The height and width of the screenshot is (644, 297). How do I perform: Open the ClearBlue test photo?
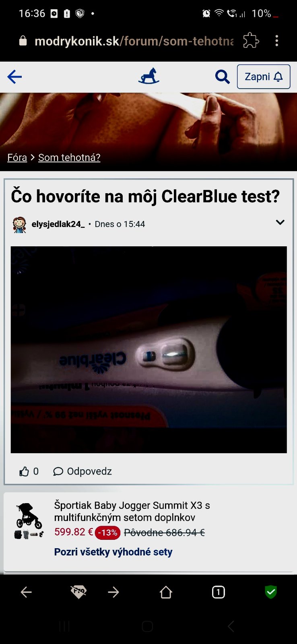[x=148, y=350]
